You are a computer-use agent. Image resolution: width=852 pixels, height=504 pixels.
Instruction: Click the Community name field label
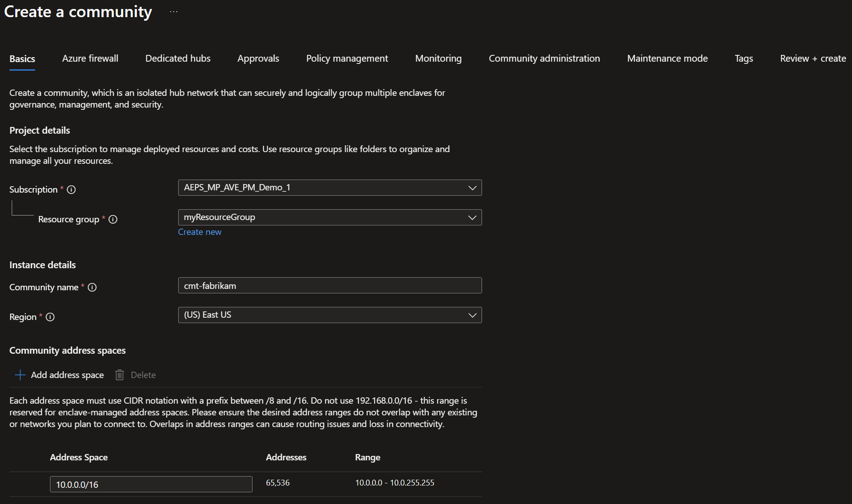pyautogui.click(x=44, y=288)
